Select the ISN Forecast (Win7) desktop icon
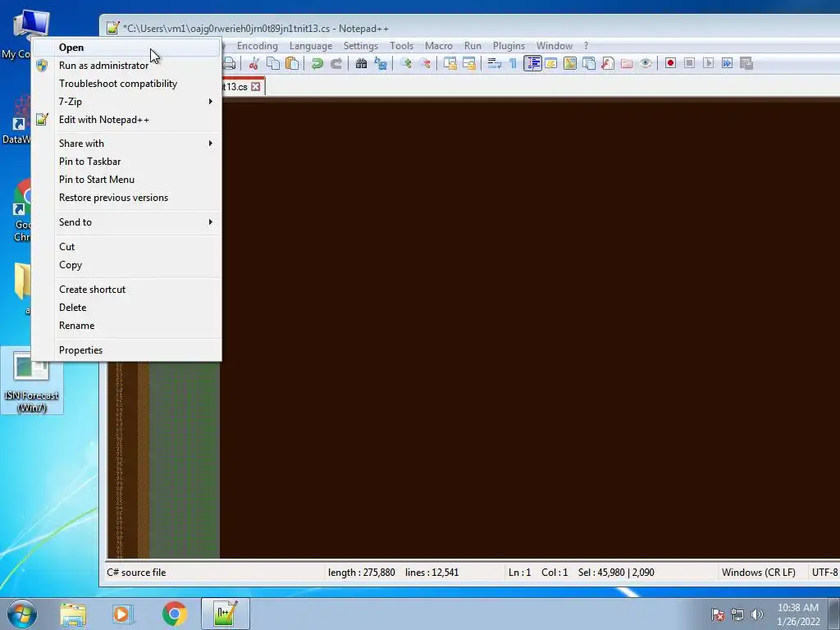Image resolution: width=840 pixels, height=630 pixels. tap(31, 381)
